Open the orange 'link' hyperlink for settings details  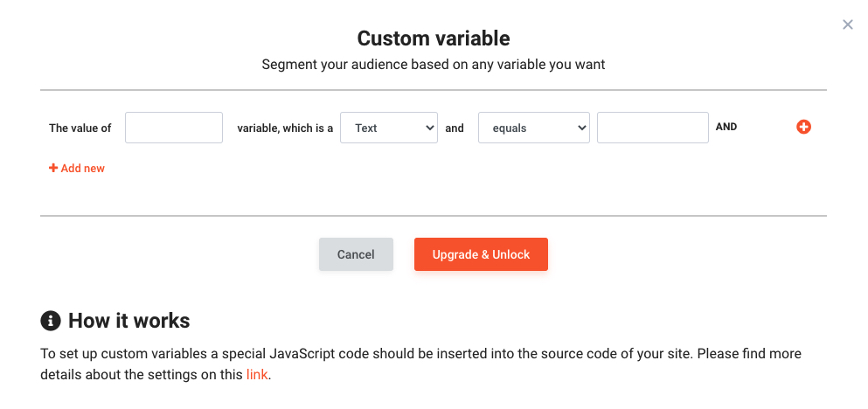257,375
